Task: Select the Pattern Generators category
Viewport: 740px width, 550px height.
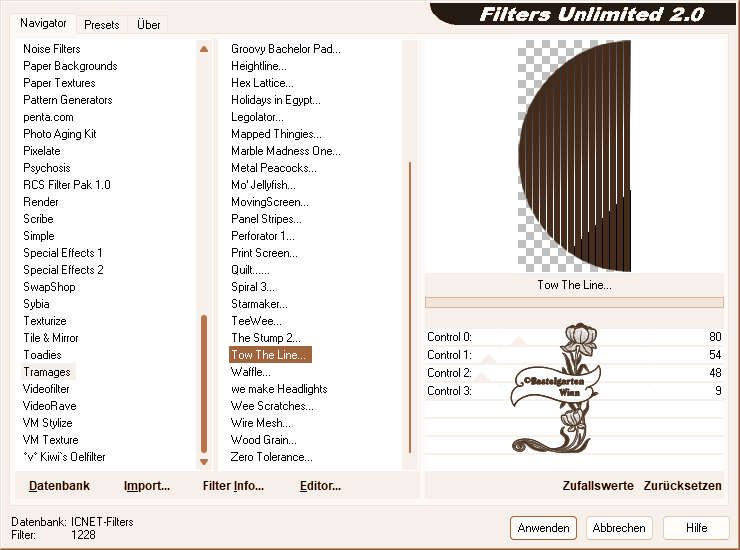Action: point(68,100)
